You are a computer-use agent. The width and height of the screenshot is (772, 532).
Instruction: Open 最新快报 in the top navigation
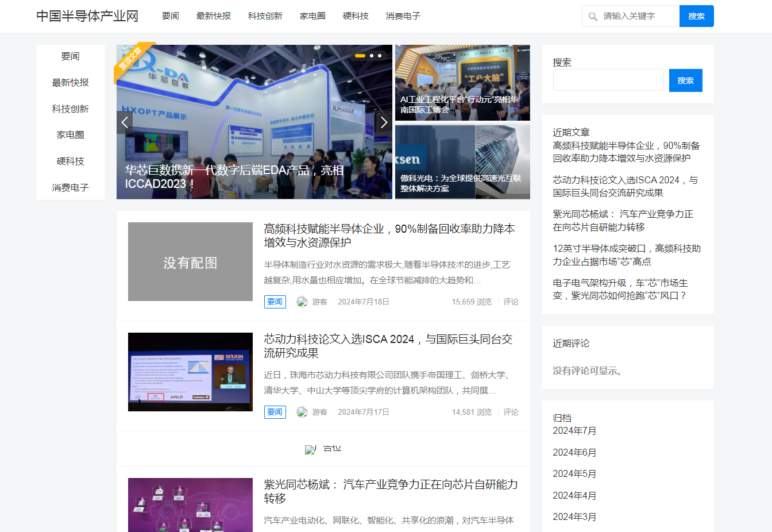214,16
